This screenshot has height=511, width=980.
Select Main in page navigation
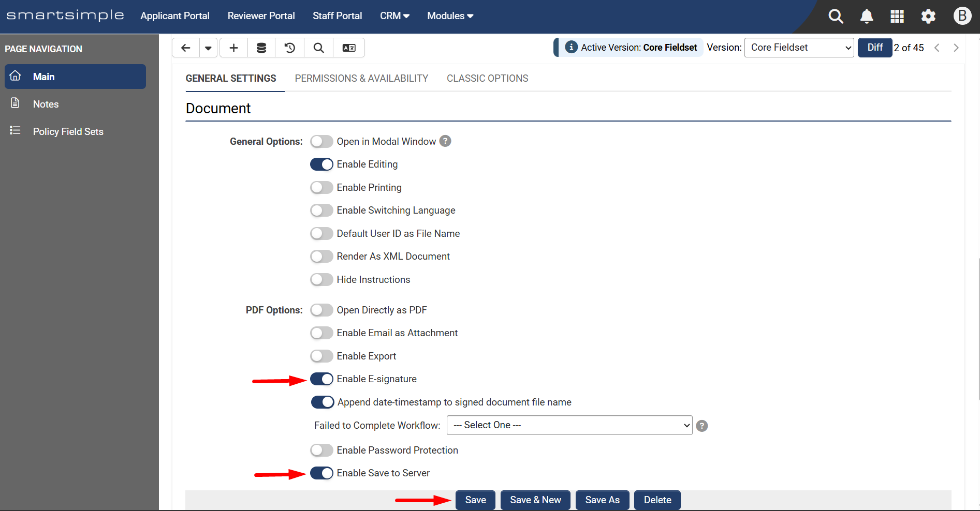click(x=75, y=77)
